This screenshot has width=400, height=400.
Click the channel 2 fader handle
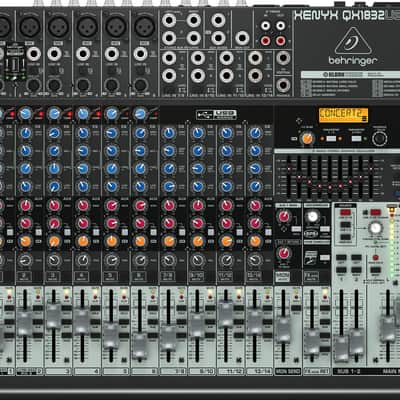(25, 323)
